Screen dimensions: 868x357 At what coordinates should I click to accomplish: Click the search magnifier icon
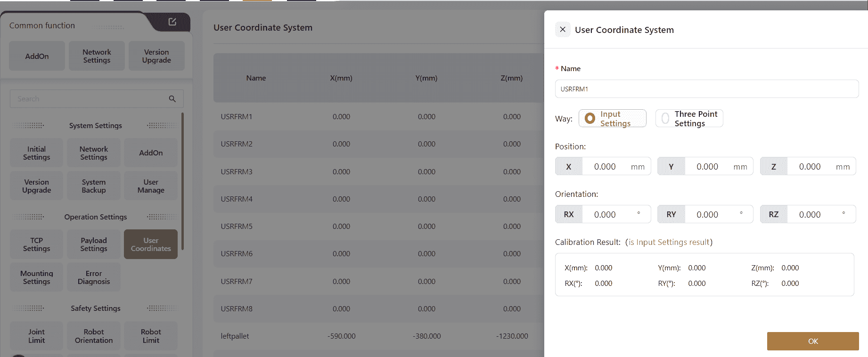point(172,99)
